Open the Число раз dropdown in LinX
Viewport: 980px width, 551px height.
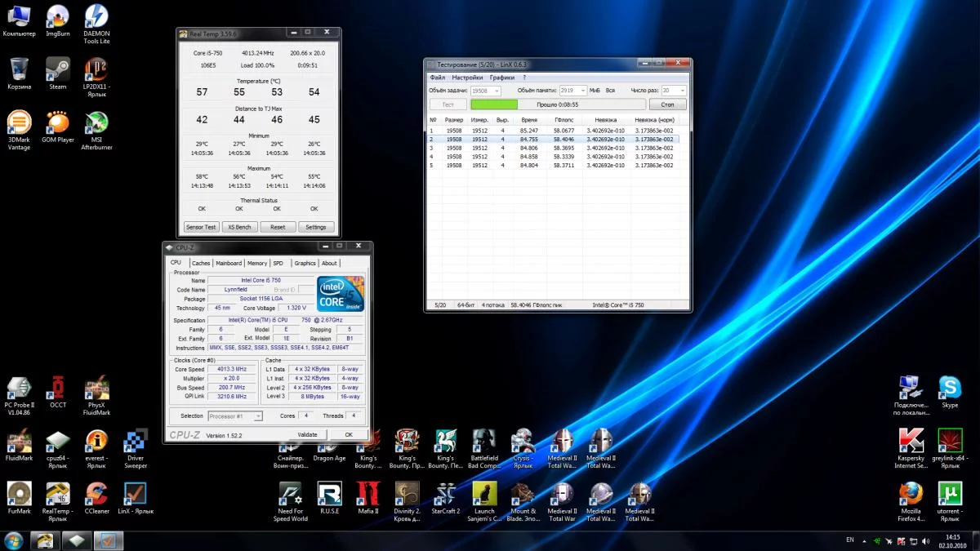point(682,91)
